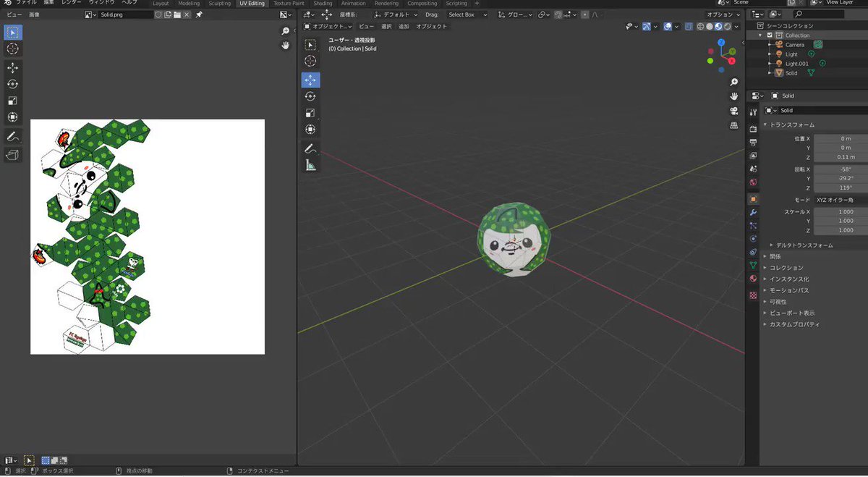Toggle viewport gizmos button

(x=647, y=26)
